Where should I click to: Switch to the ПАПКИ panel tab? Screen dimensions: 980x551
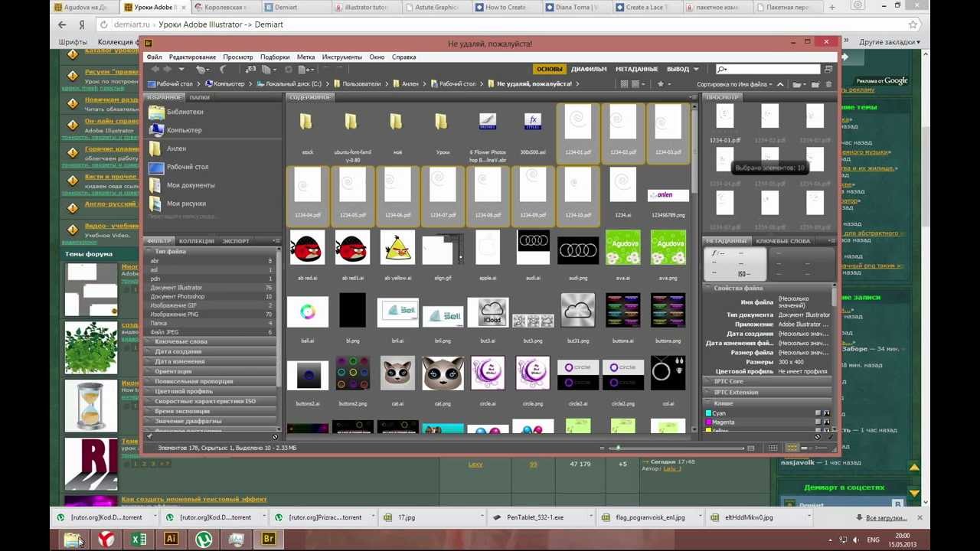tap(200, 97)
